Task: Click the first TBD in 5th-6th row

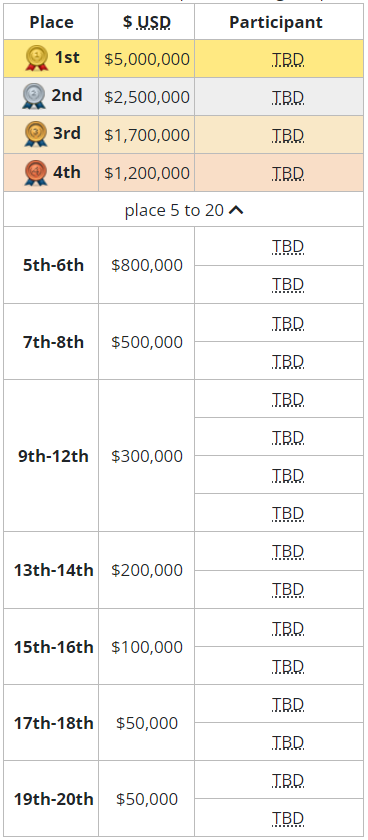Action: click(288, 246)
